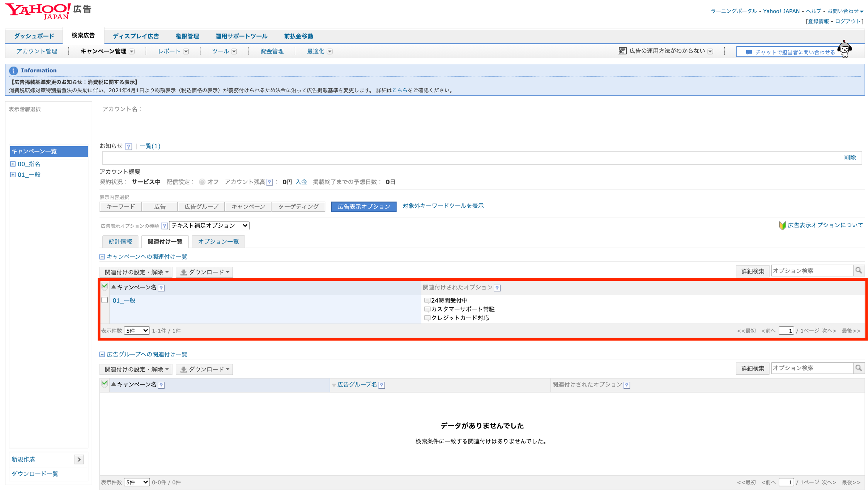Viewport: 868px width, 490px height.
Task: Toggle select-all checkbox in campaign table header
Action: tap(105, 287)
